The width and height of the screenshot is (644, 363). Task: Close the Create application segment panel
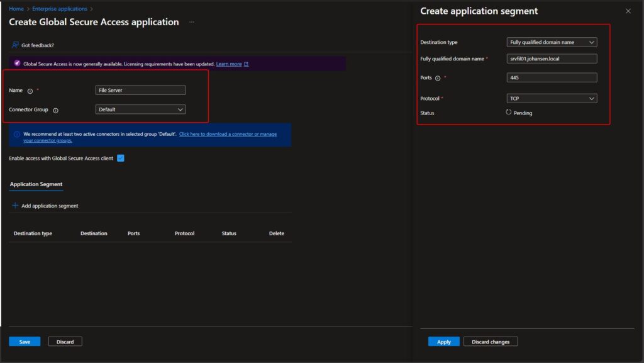pos(628,11)
